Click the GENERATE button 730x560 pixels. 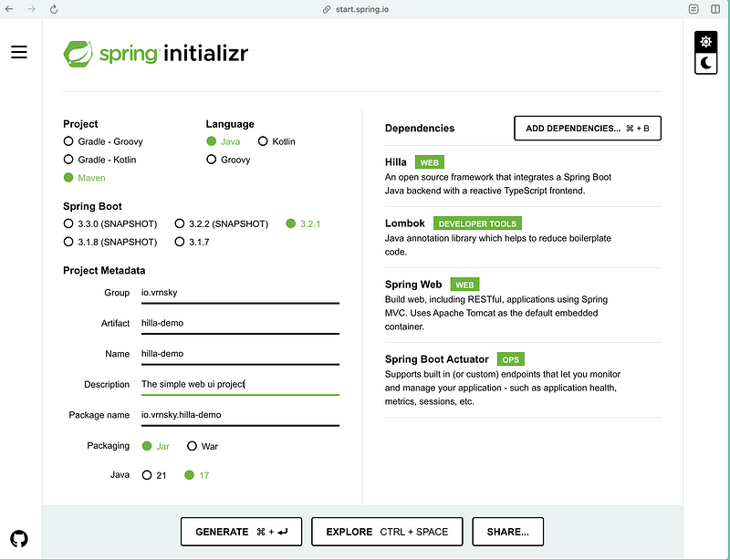[x=241, y=531]
